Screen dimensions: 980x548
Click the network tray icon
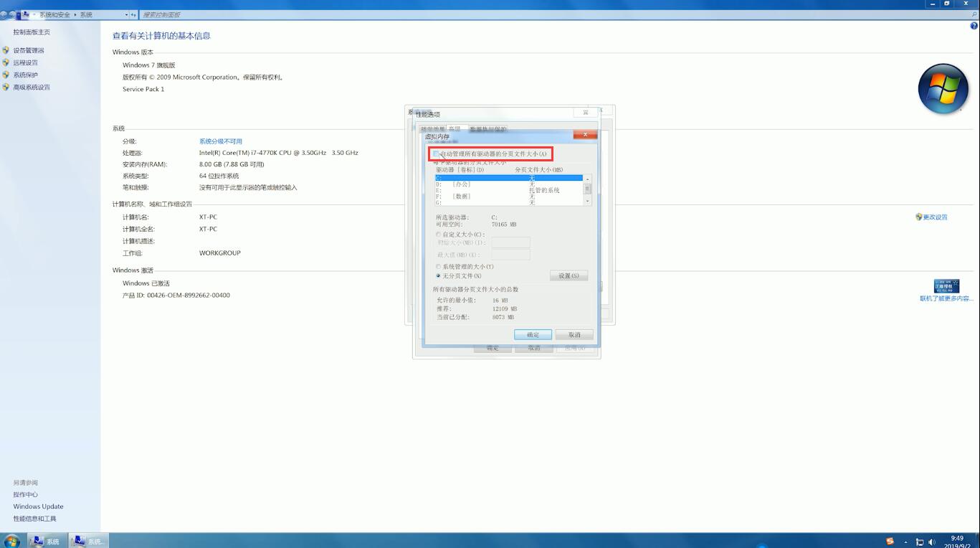920,542
